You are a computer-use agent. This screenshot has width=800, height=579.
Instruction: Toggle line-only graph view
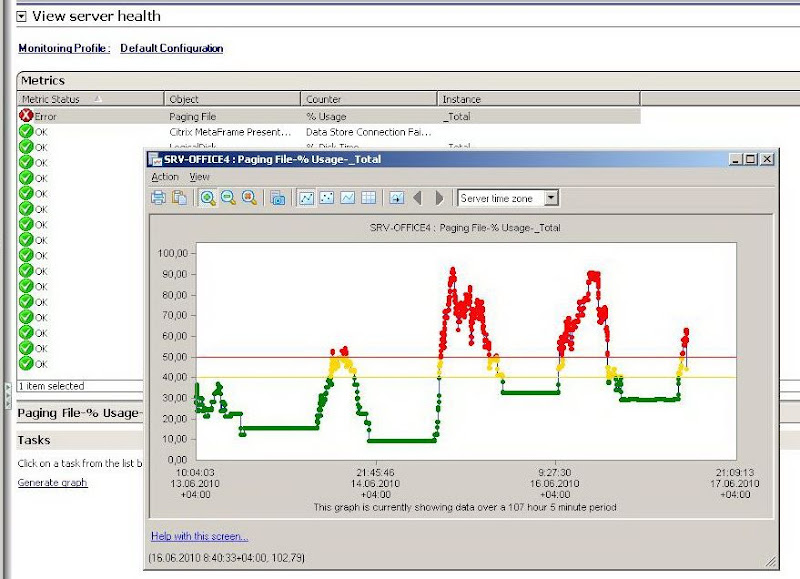tap(347, 198)
